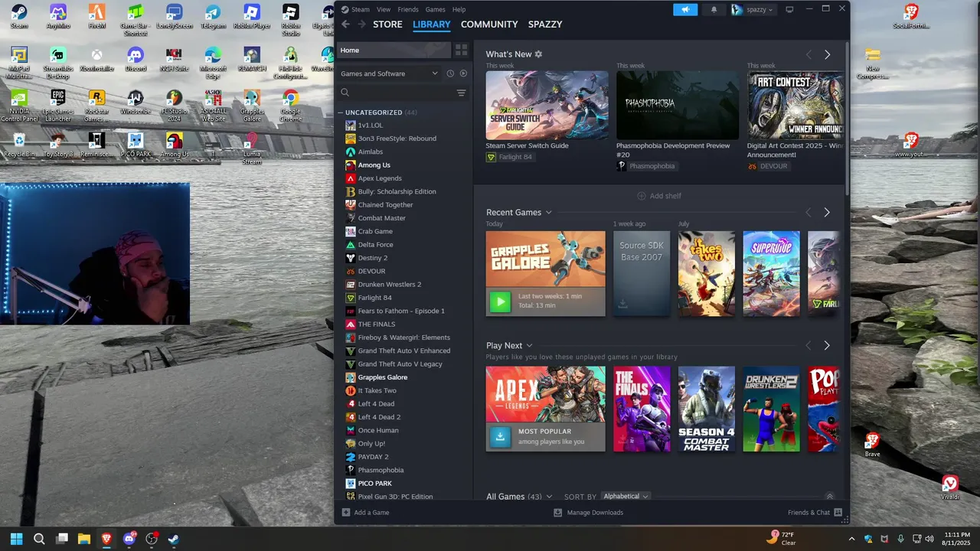The image size is (980, 551).
Task: Select the FiveM desktop shortcut
Action: 96,16
